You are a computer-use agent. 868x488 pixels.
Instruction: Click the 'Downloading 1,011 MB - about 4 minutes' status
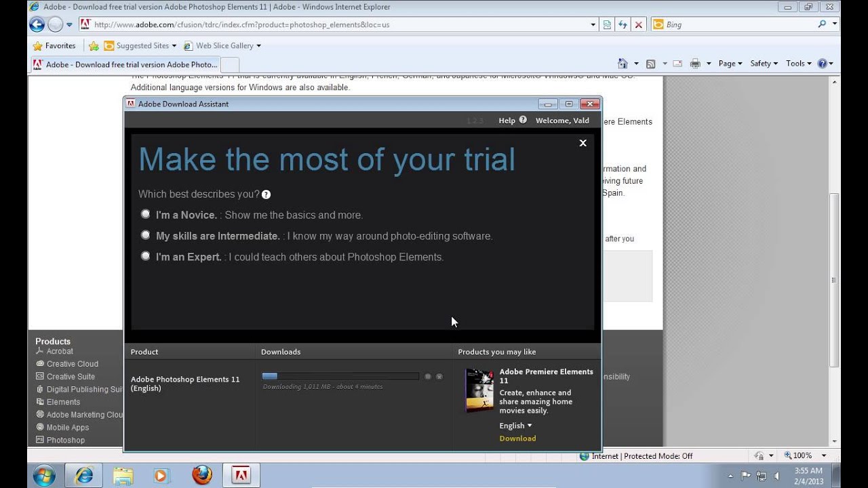coord(323,387)
